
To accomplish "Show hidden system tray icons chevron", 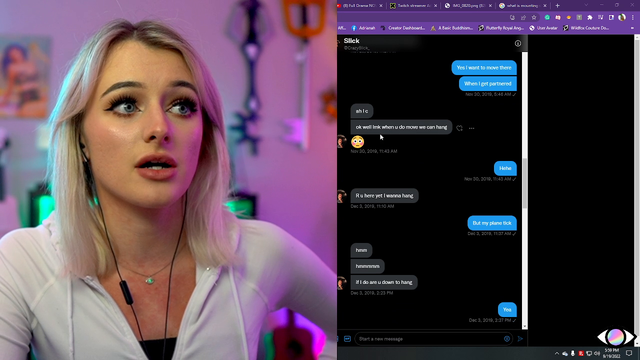I will click(x=557, y=353).
